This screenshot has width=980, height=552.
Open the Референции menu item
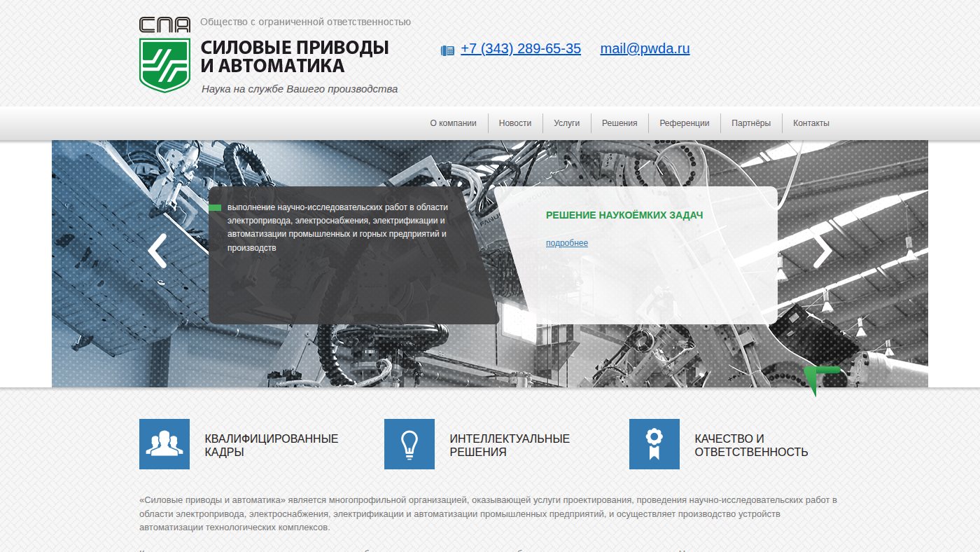coord(685,123)
